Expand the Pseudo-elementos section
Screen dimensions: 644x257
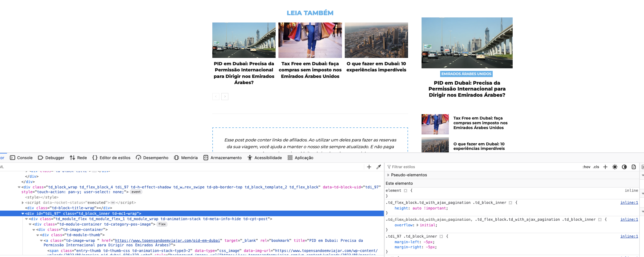click(388, 175)
